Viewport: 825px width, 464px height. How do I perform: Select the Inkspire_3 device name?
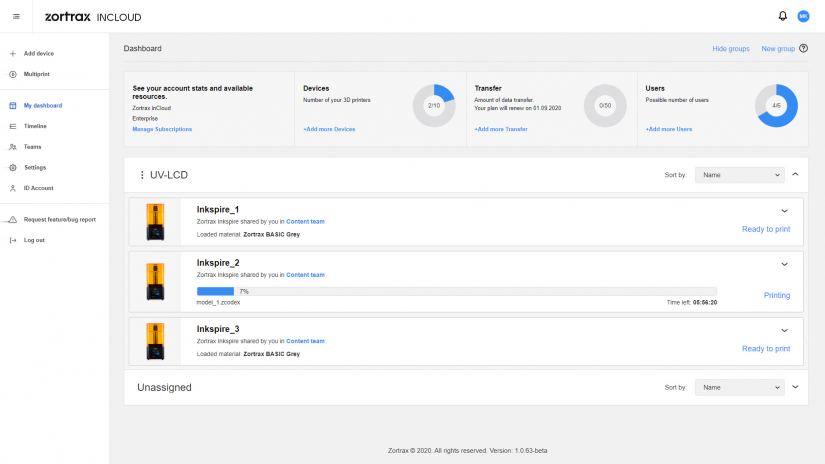218,329
